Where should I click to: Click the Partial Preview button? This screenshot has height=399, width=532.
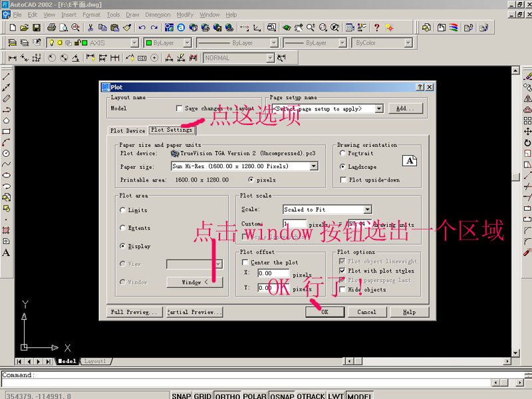click(x=195, y=312)
